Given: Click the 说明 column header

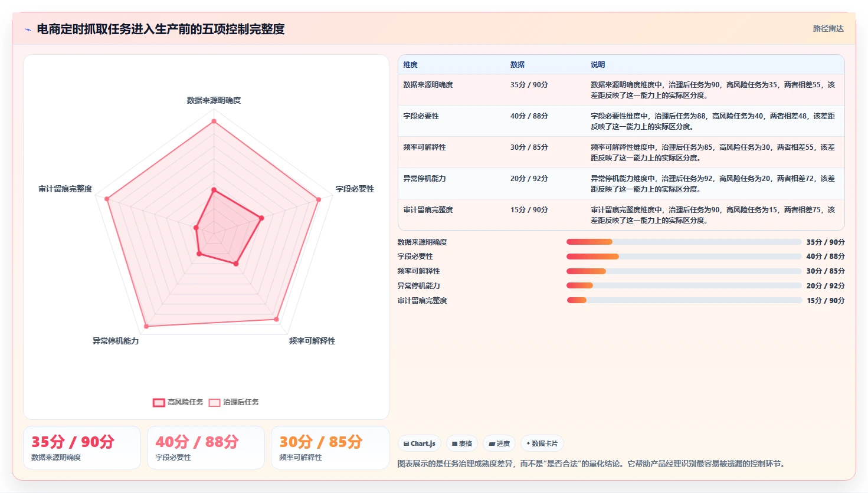Looking at the screenshot, I should click(598, 65).
